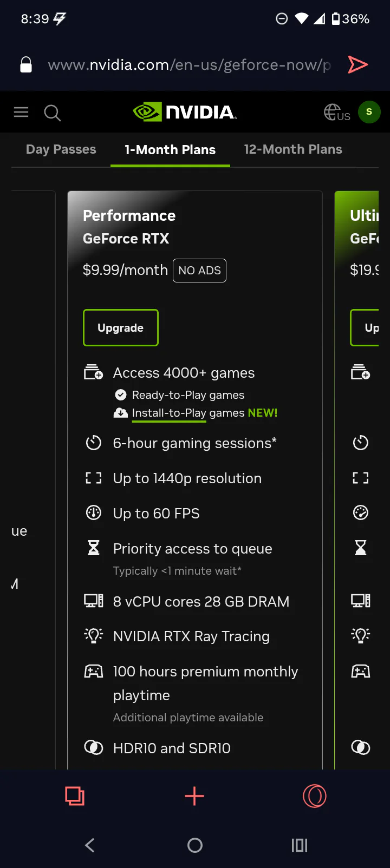Open Android recent apps button
The image size is (390, 868).
tap(300, 845)
